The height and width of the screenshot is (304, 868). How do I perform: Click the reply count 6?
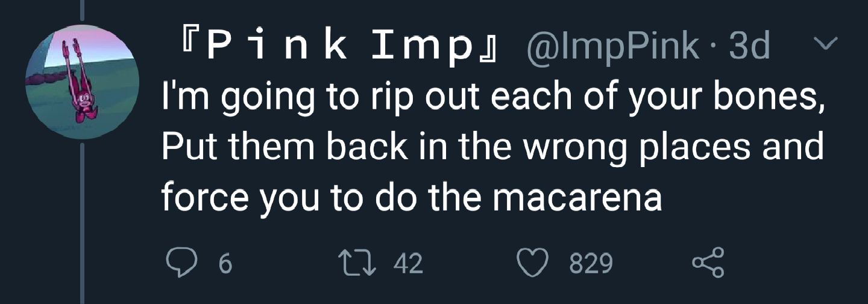pos(225,264)
